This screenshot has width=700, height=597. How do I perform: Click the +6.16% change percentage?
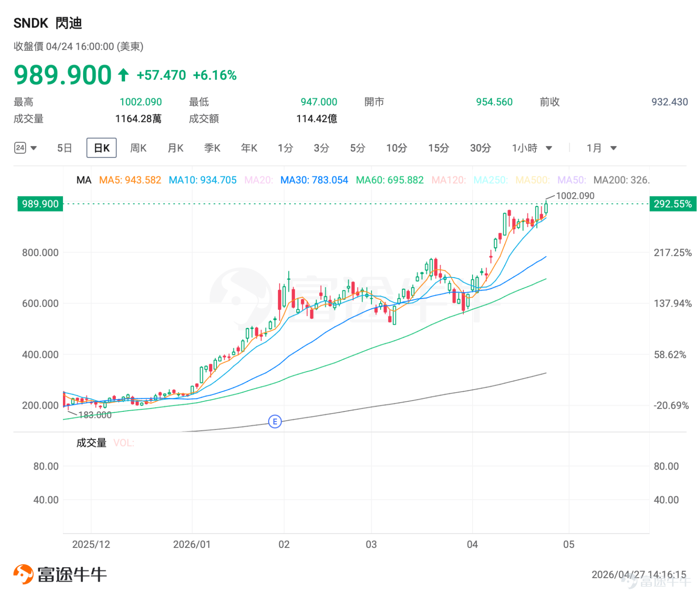click(215, 75)
